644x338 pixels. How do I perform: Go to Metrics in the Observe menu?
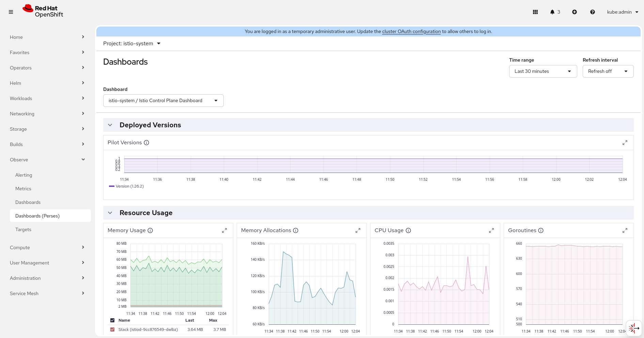23,189
